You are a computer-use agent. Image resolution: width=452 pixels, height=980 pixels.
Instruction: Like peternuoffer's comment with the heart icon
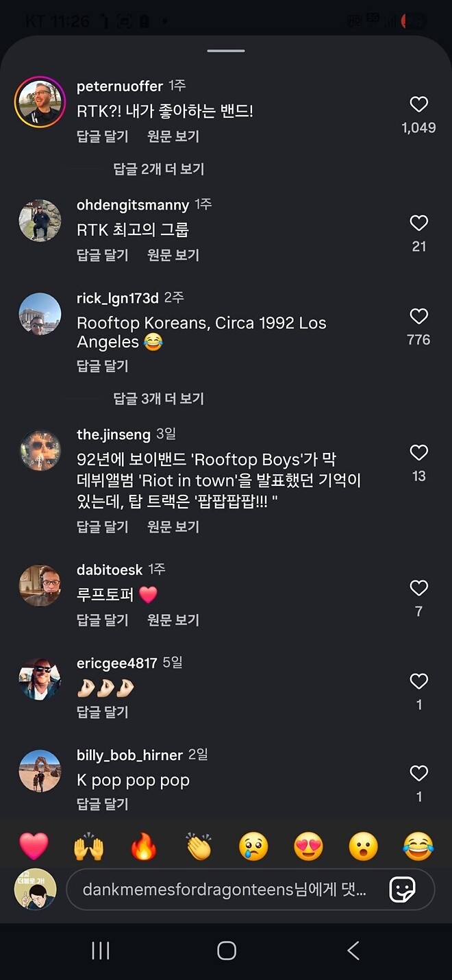pos(419,104)
